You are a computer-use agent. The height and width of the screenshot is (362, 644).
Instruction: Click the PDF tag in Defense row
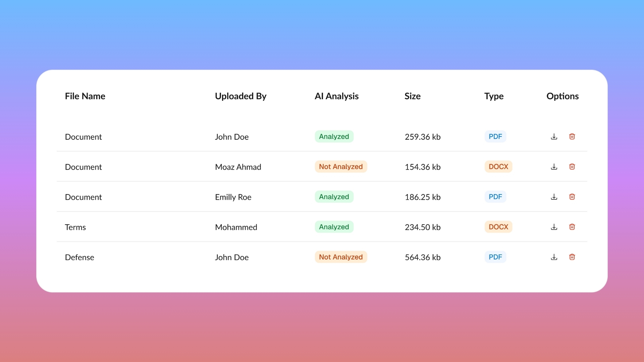click(495, 257)
